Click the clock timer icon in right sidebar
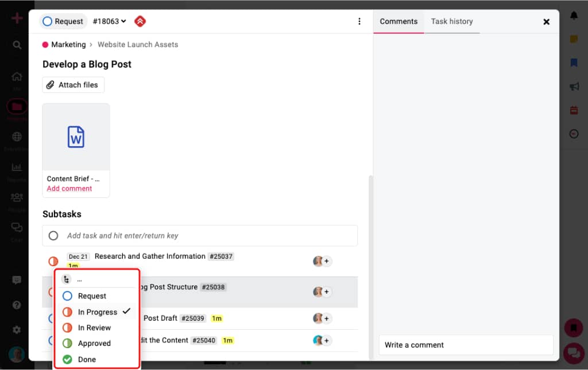Image resolution: width=588 pixels, height=370 pixels. coord(574,134)
